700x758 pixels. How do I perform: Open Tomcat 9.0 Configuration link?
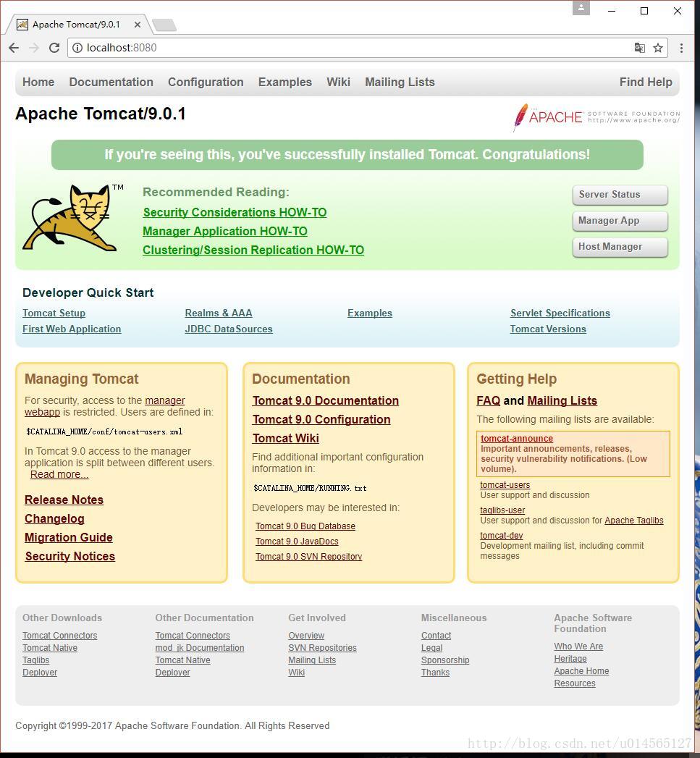click(x=321, y=420)
